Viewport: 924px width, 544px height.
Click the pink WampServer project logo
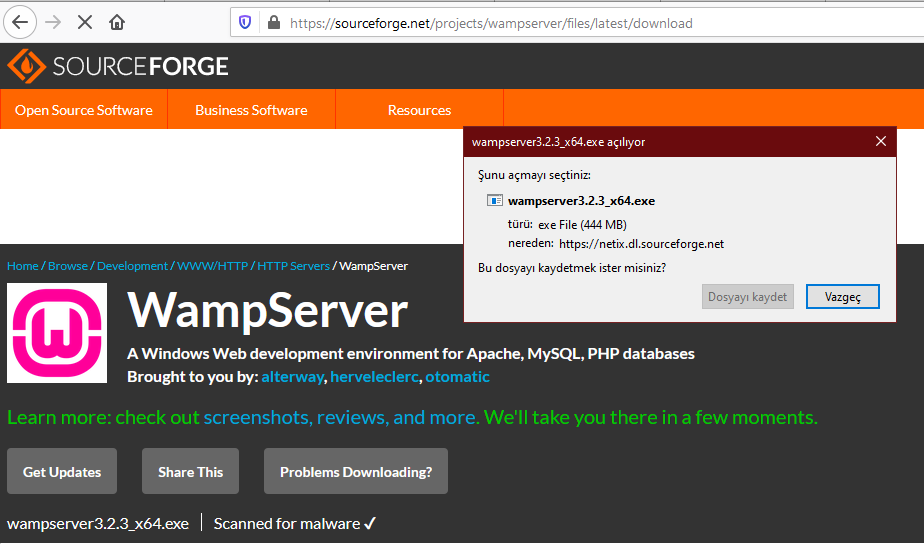(57, 333)
